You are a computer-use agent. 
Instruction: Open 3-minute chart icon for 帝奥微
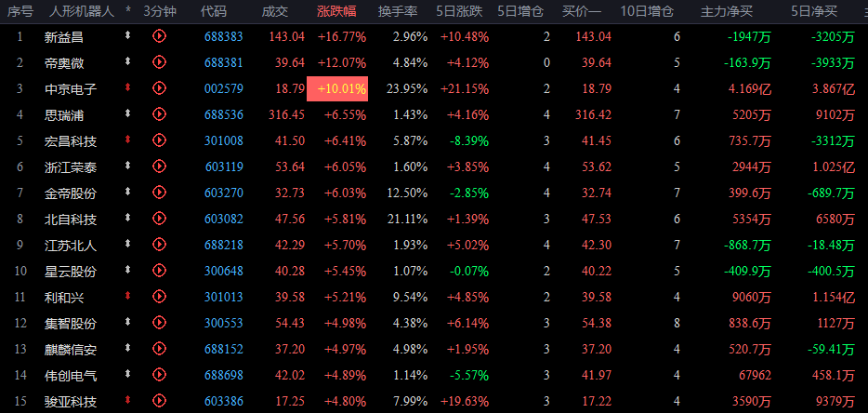point(160,62)
